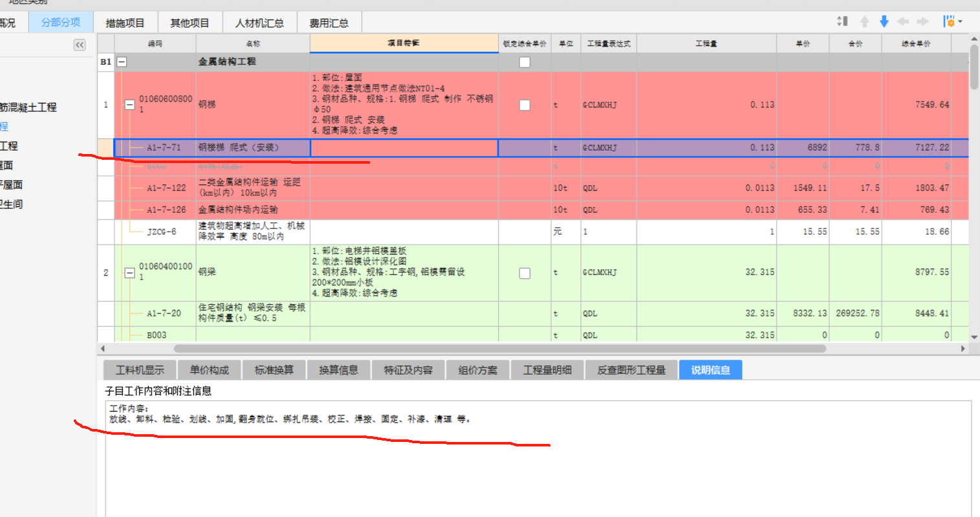Collapse item 010606008001 钢梯

(129, 105)
